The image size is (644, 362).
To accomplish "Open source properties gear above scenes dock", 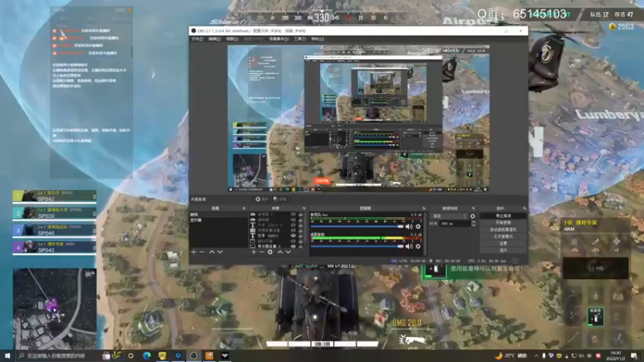I will (262, 199).
